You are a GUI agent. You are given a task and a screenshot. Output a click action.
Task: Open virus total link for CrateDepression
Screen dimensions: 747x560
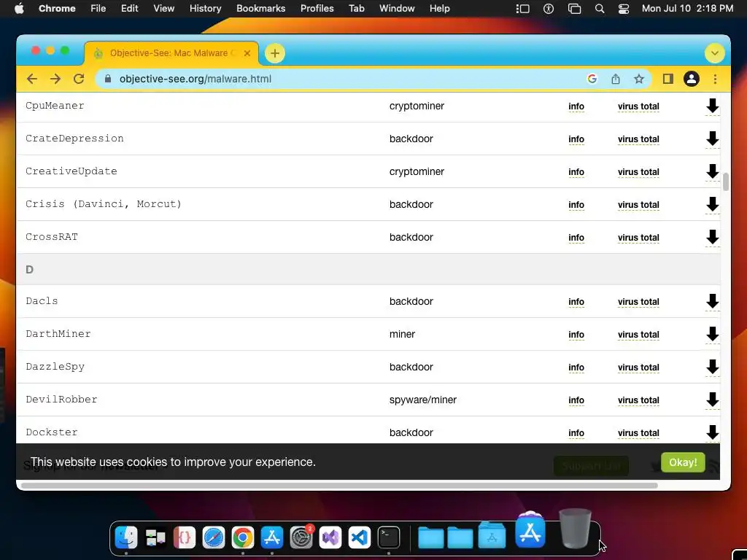tap(638, 139)
